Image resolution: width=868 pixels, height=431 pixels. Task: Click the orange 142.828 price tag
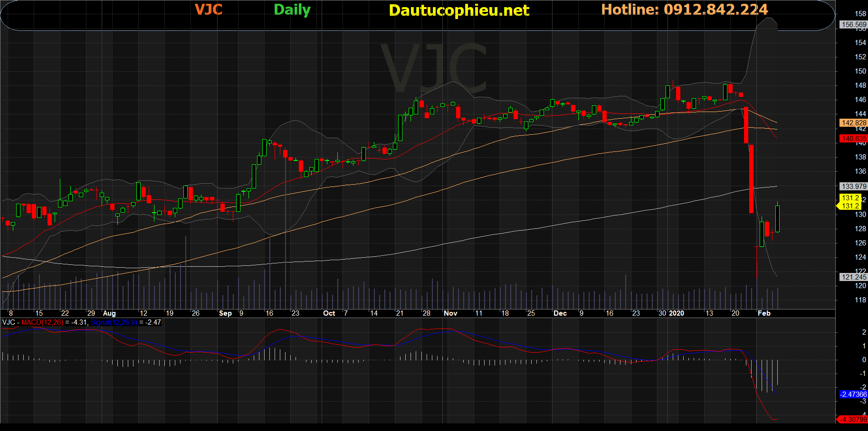(x=853, y=123)
